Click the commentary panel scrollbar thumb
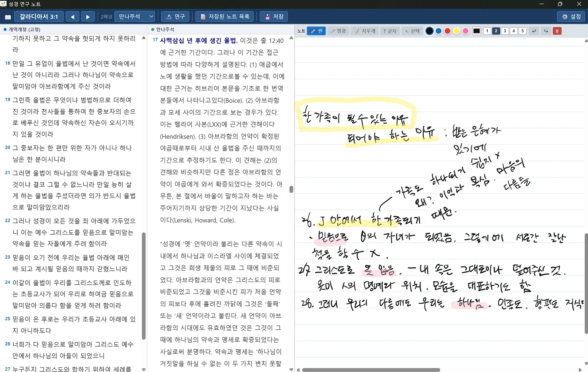Image resolution: width=588 pixels, height=372 pixels. 291,189
